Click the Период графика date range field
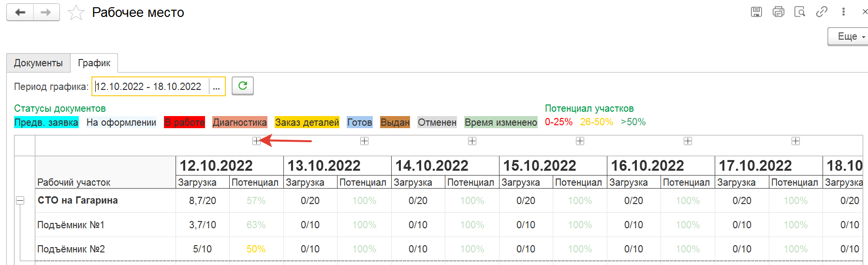This screenshot has height=265, width=868. point(151,87)
